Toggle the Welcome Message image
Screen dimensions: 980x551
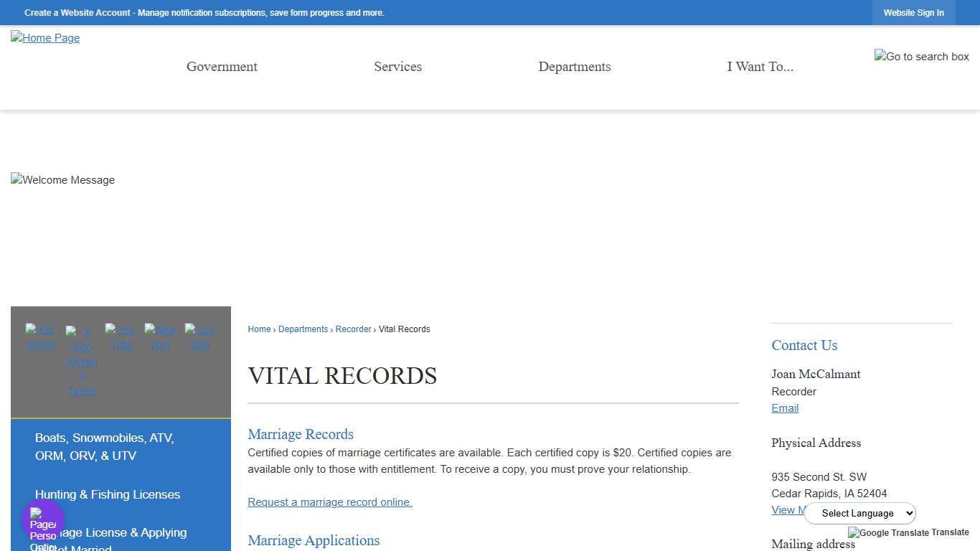[62, 180]
